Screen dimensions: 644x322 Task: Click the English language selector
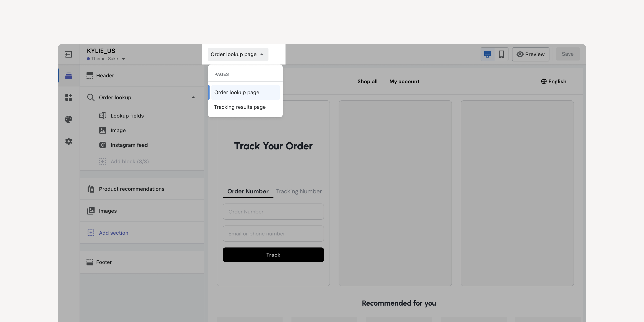click(553, 81)
